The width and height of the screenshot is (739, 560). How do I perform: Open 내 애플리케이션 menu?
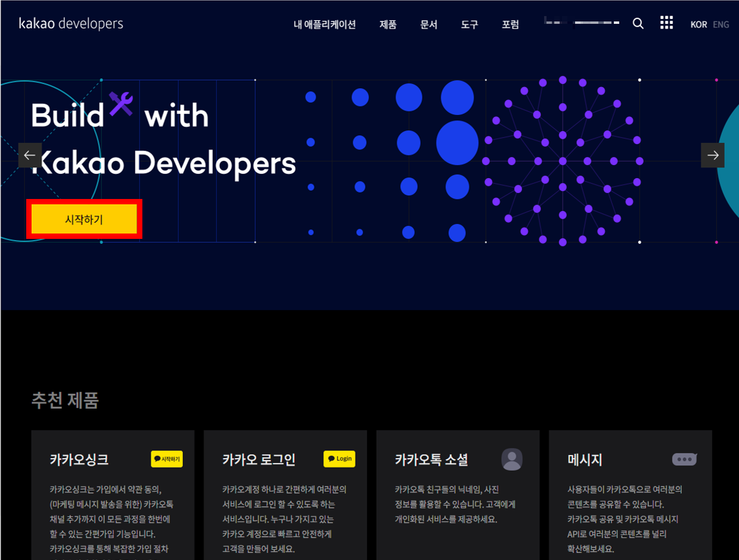point(325,24)
